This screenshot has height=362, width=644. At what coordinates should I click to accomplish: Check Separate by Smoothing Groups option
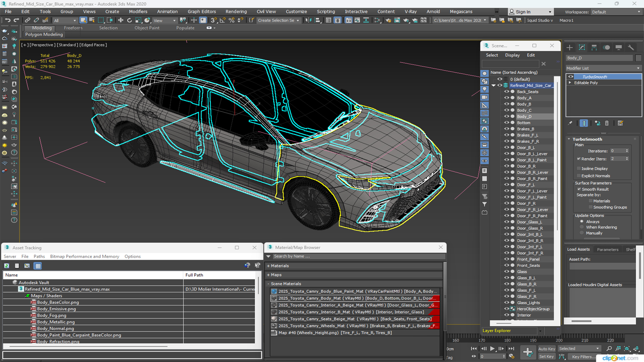(x=591, y=207)
